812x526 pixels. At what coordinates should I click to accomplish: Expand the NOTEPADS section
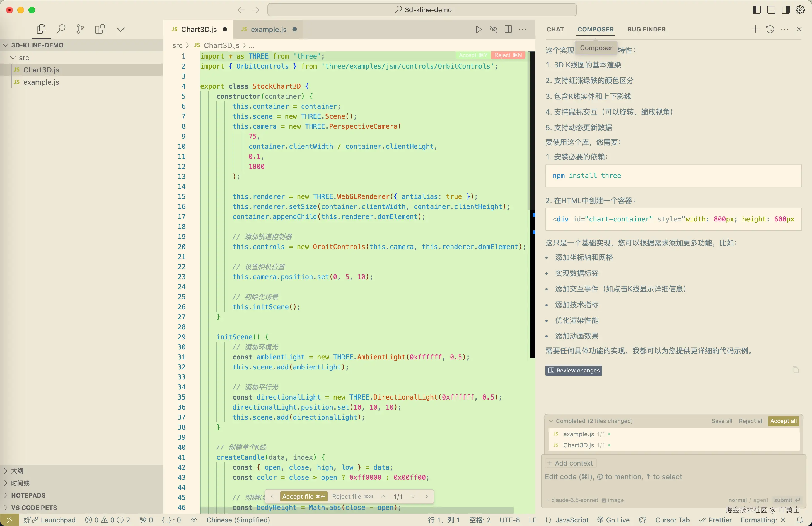[28, 495]
